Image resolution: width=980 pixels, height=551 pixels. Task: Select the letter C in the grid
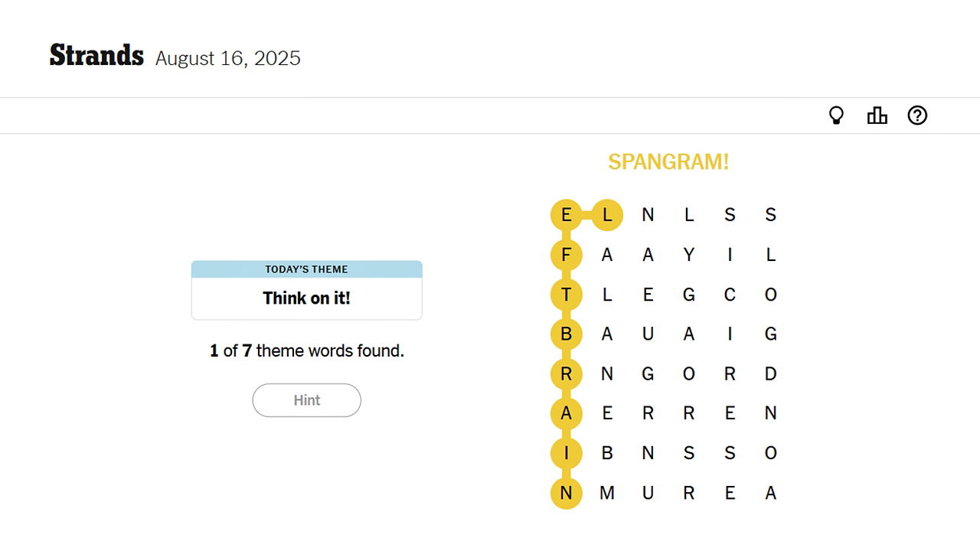click(730, 295)
